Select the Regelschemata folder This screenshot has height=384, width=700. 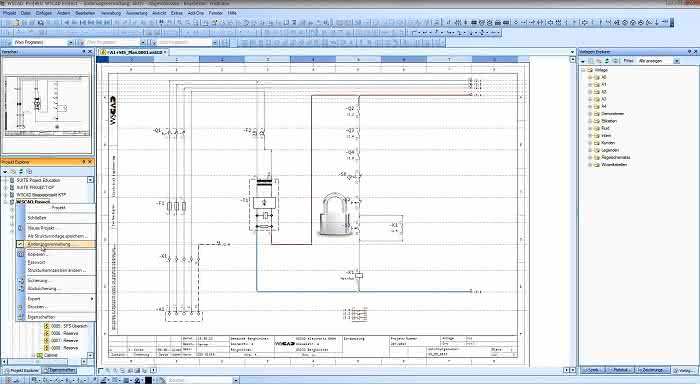click(x=616, y=157)
